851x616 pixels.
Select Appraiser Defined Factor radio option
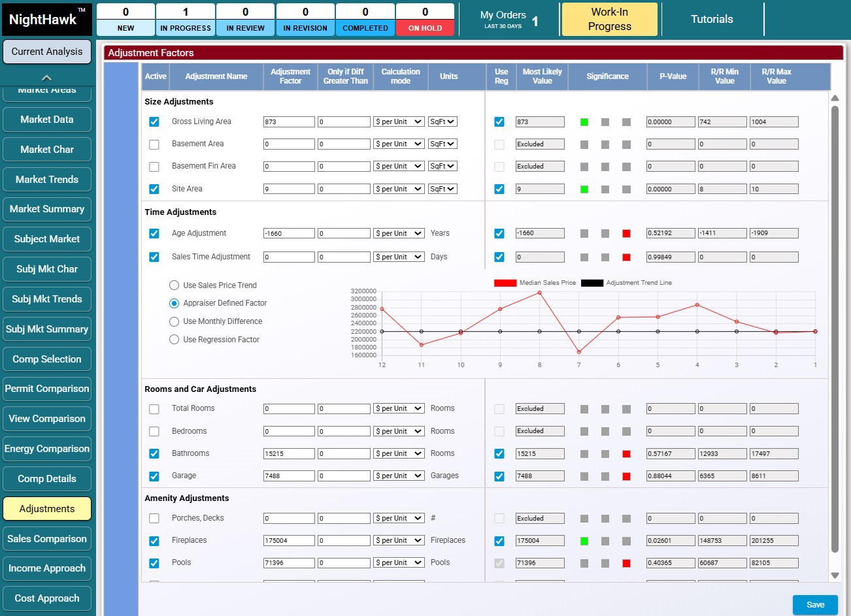point(174,303)
